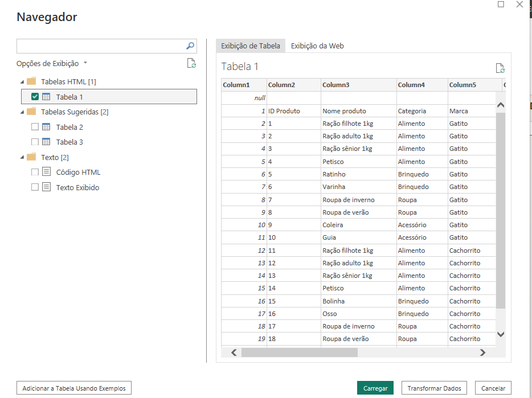Select the Texto Exibido tree item
532x398 pixels.
click(77, 187)
